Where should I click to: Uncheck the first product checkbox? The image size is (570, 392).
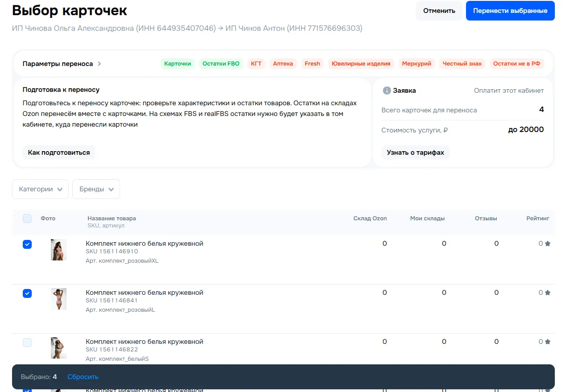coord(27,244)
